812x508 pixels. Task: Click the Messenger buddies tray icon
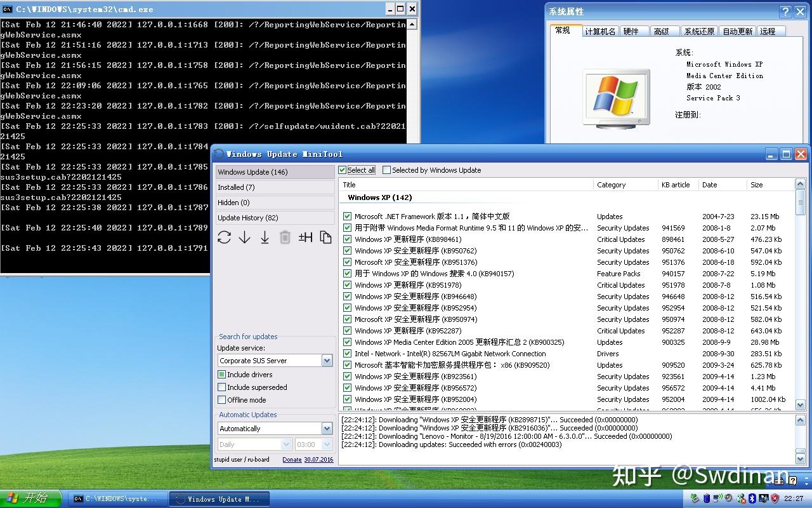(x=740, y=498)
